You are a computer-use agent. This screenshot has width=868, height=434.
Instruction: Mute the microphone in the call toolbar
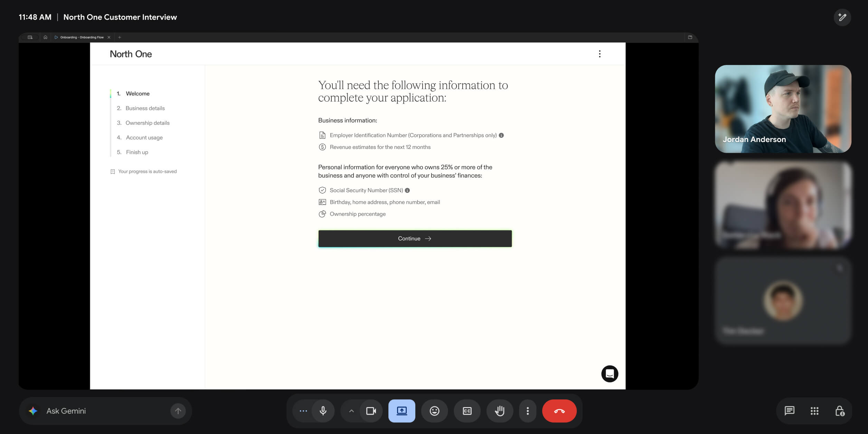[323, 411]
